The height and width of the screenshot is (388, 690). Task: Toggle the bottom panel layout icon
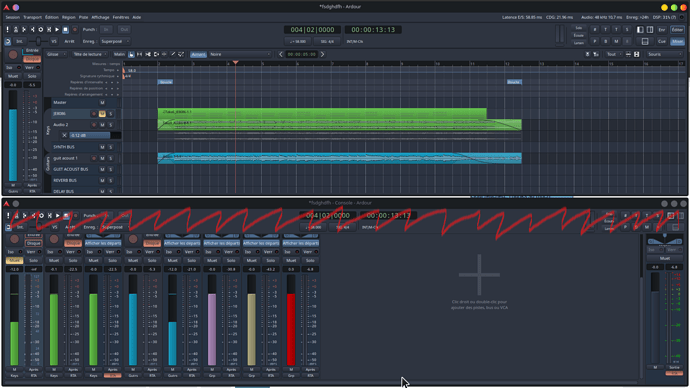[x=645, y=41]
